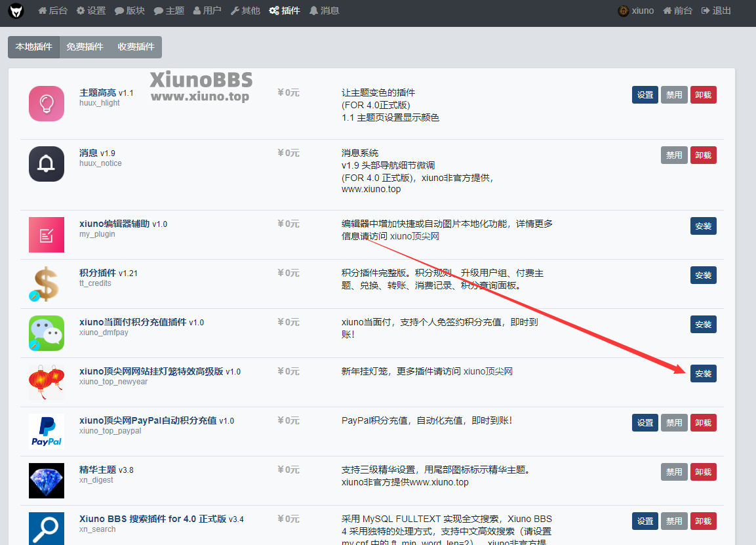Image resolution: width=756 pixels, height=545 pixels.
Task: Uninstall the 精华主题 plugin
Action: click(x=704, y=472)
